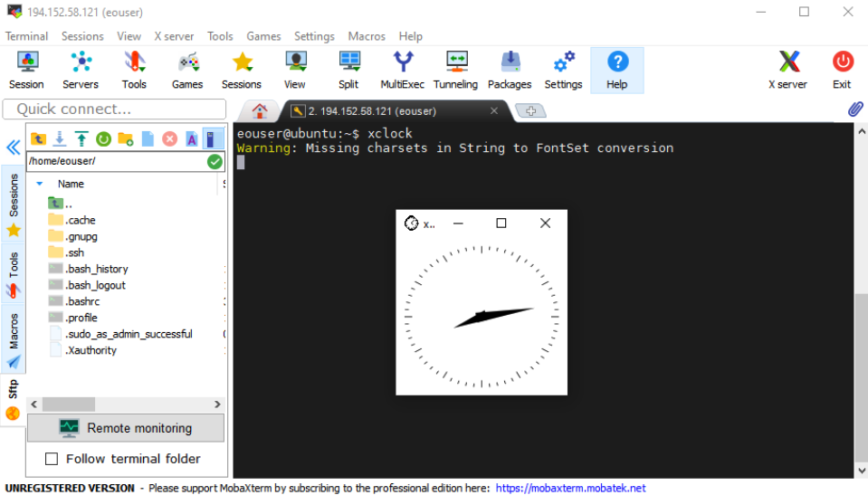The height and width of the screenshot is (495, 868).
Task: Click the X server toolbar icon
Action: tap(787, 70)
